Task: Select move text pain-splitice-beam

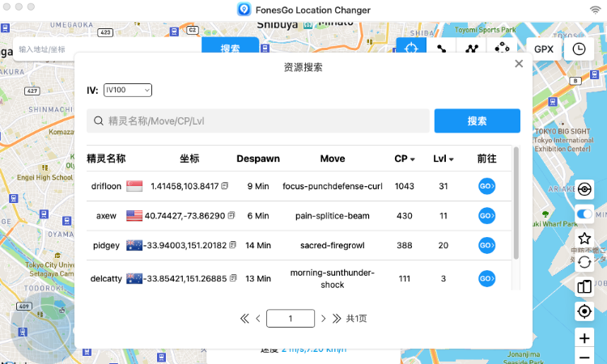Action: (333, 215)
